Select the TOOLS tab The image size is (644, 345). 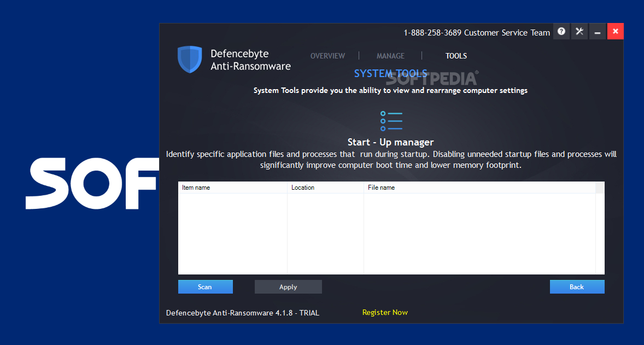click(456, 56)
